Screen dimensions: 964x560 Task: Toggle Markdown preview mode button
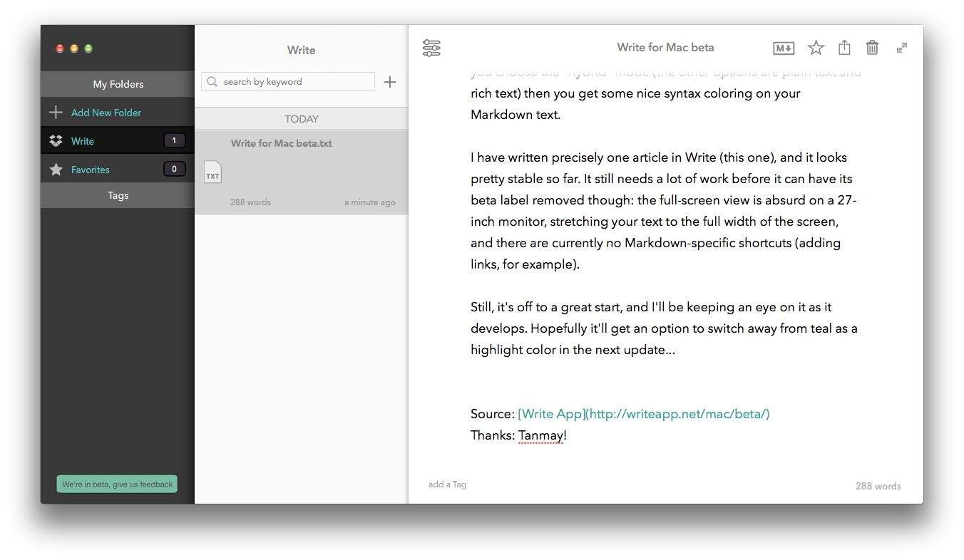784,48
